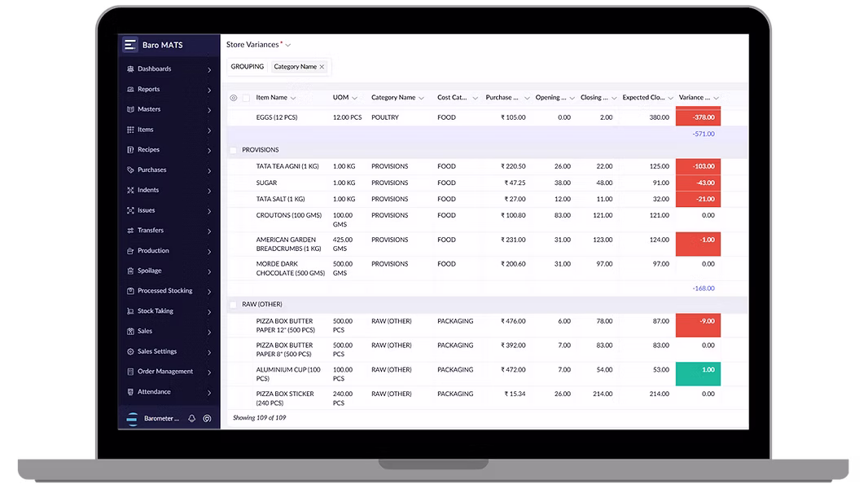Open the Store Variances dropdown arrow
868x489 pixels.
click(288, 45)
